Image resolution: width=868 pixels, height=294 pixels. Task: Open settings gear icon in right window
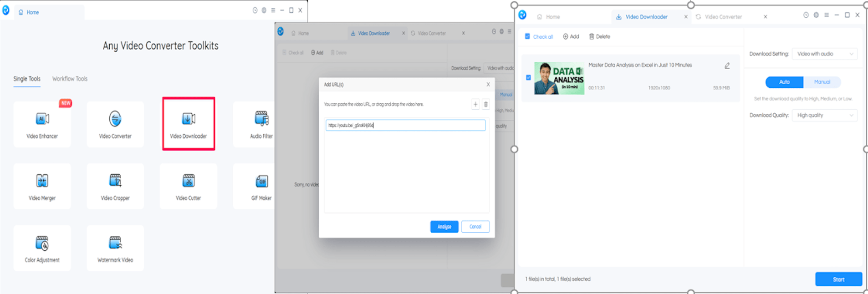point(816,15)
